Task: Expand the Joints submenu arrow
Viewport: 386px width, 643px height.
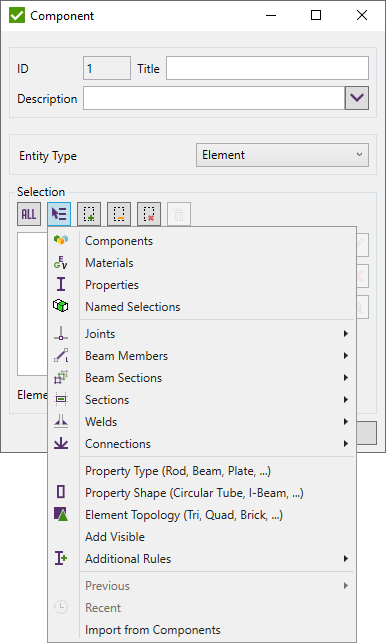Action: [346, 334]
